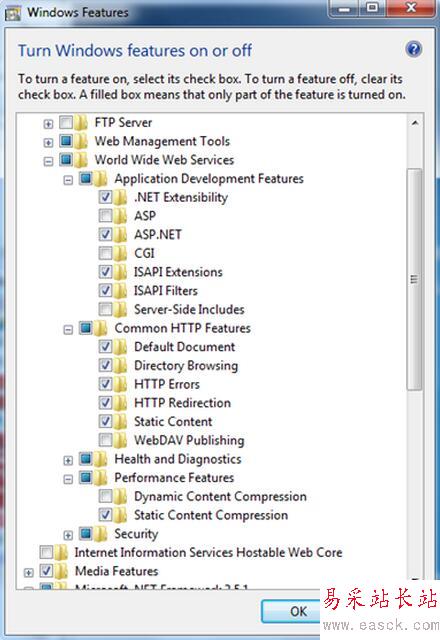This screenshot has width=440, height=640.
Task: Click the Server-Side Includes folder icon
Action: [120, 310]
